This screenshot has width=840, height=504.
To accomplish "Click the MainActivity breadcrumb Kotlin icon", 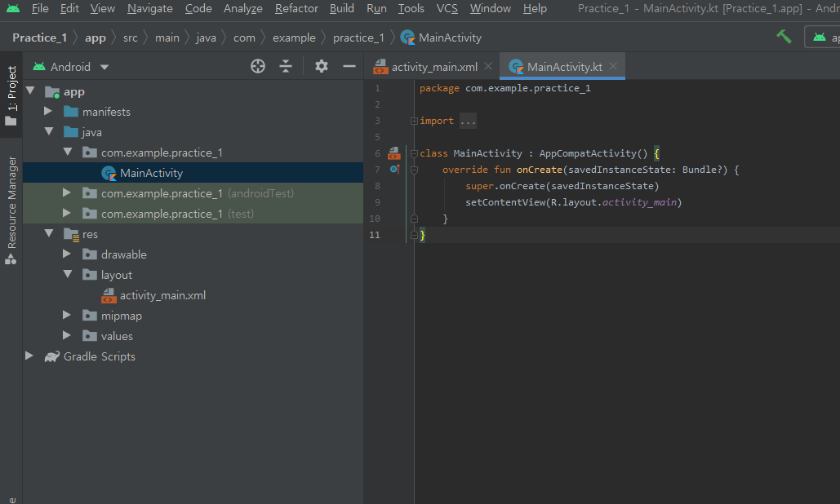I will pos(407,38).
